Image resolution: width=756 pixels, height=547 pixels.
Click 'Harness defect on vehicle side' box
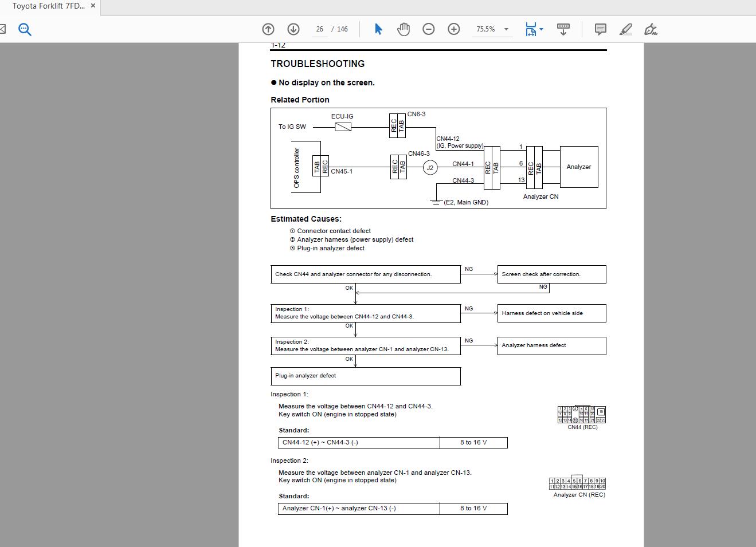coord(551,313)
